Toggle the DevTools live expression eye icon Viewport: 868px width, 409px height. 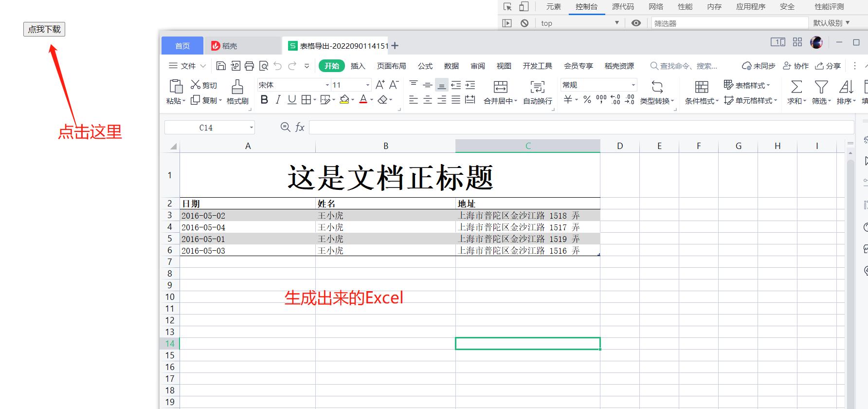click(636, 23)
